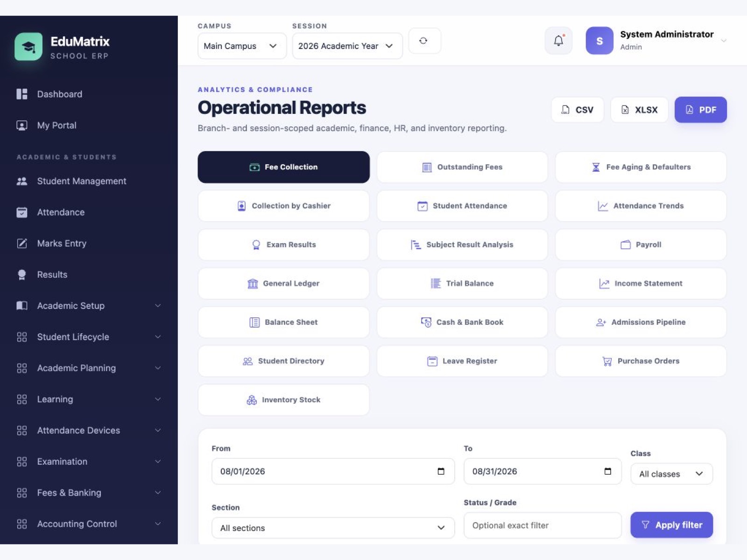Image resolution: width=747 pixels, height=560 pixels.
Task: Click the Marks Entry pencil icon
Action: (x=21, y=243)
